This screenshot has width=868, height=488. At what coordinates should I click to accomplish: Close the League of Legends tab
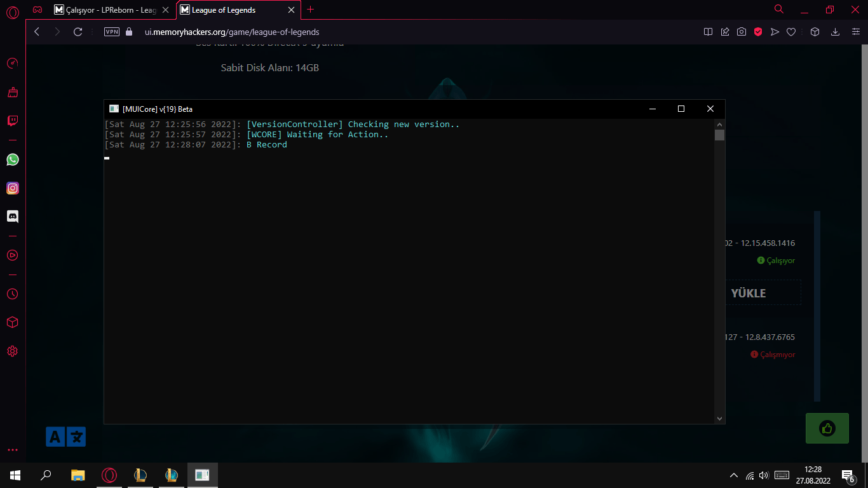[292, 10]
